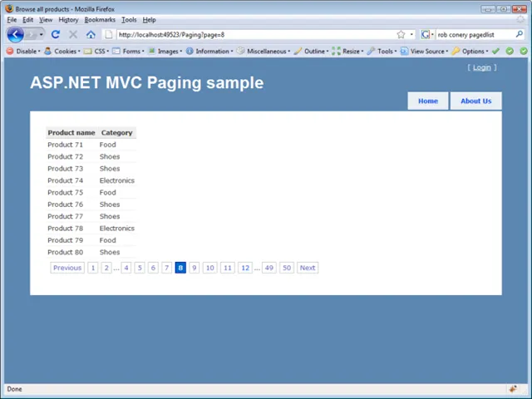532x399 pixels.
Task: Open the Google search engine selector
Action: click(427, 34)
